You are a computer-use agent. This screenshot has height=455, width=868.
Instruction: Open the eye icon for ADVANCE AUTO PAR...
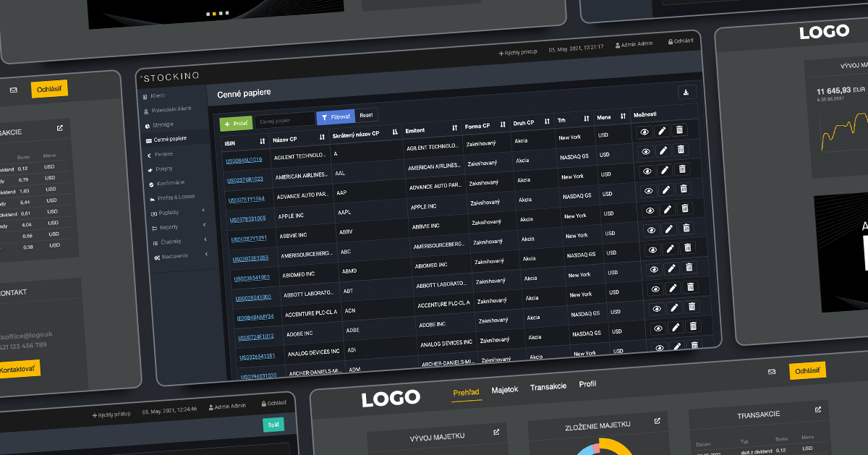647,171
